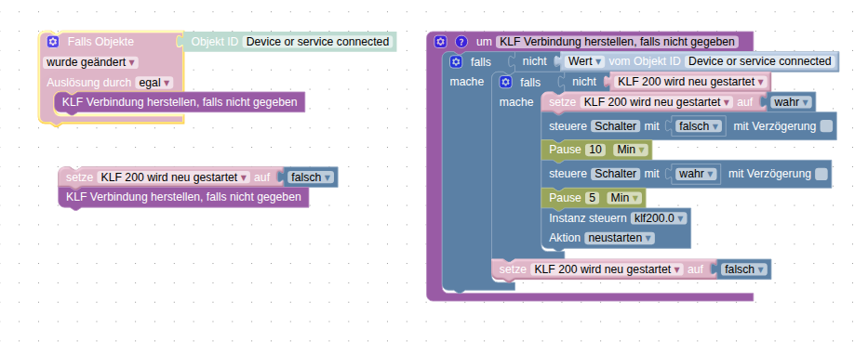Screen dimensions: 868x354
Task: Select Schalter object in first steuere row
Action: tap(616, 126)
